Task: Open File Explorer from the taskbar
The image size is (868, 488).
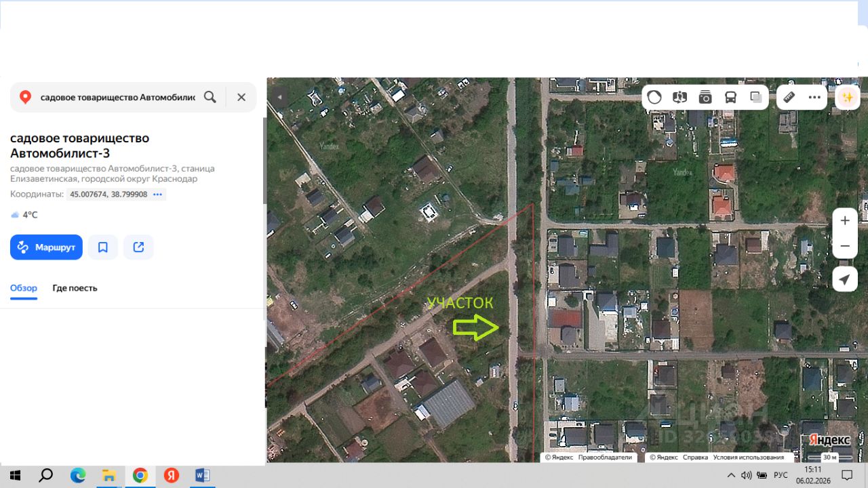Action: click(x=109, y=475)
